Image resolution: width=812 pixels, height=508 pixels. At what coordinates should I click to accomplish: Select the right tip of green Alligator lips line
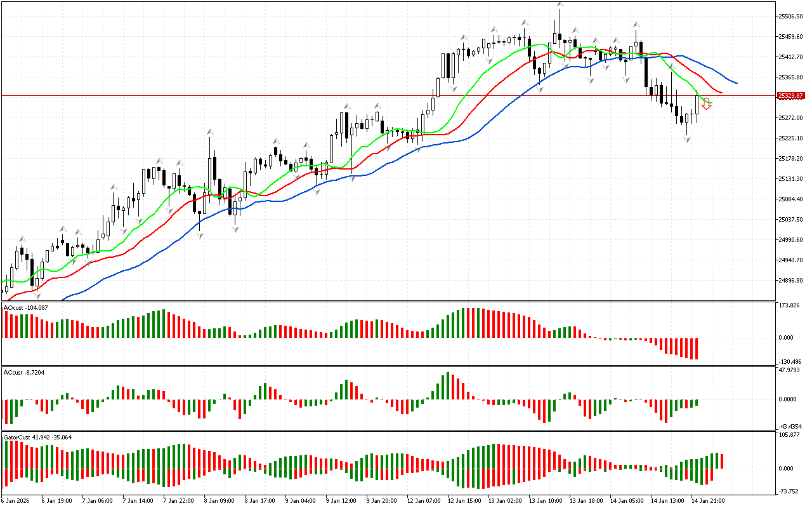(x=712, y=103)
